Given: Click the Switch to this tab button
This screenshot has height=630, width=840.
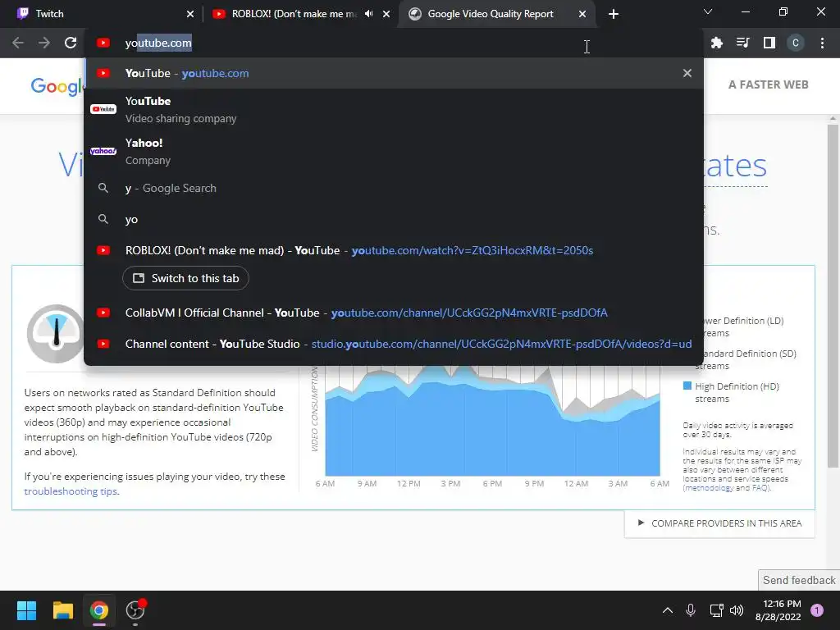Looking at the screenshot, I should (x=186, y=278).
